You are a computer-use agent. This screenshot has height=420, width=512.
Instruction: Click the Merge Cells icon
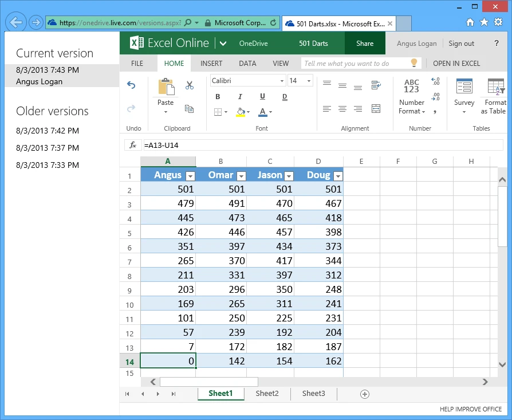[376, 109]
